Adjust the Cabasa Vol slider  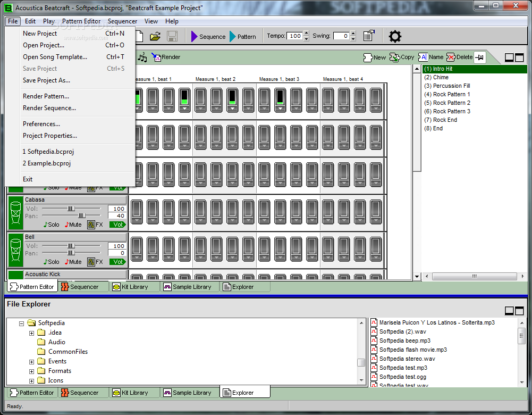pos(71,209)
